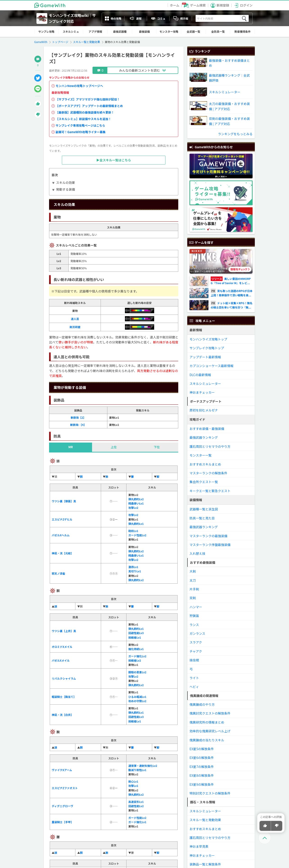This screenshot has height=868, width=289.
Task: Share the article on Twitter
Action: 38,78
